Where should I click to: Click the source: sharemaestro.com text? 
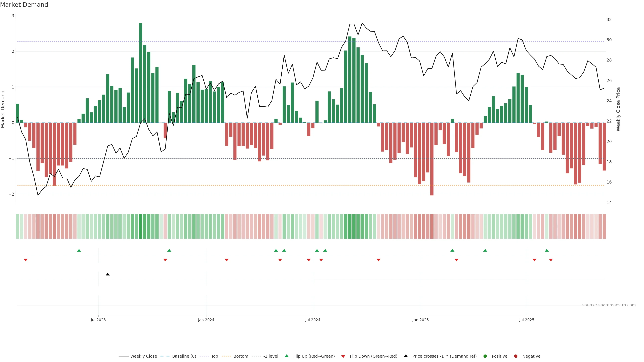(609, 305)
